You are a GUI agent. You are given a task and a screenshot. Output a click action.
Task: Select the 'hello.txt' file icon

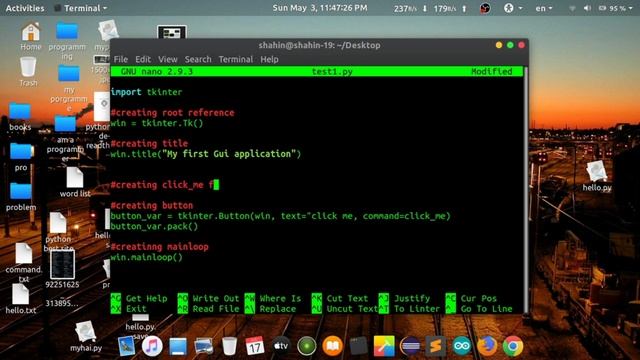coord(20,299)
